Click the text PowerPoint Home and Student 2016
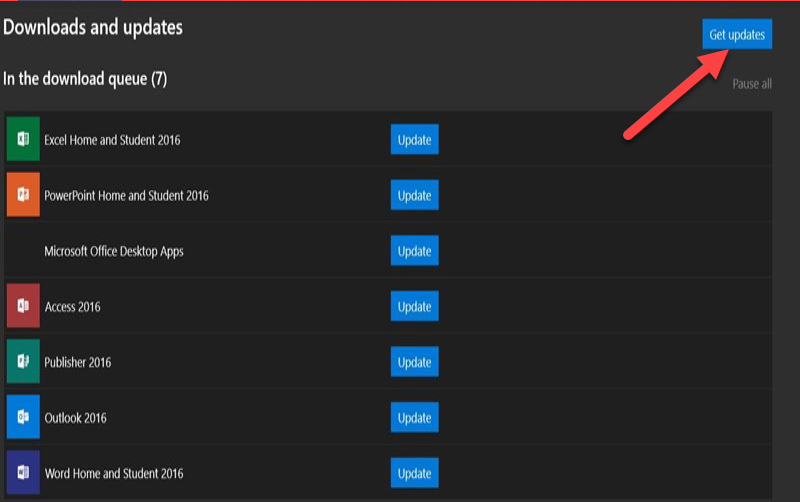 127,195
